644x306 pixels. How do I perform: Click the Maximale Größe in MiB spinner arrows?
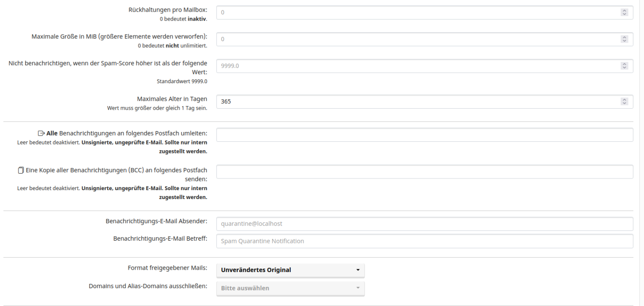625,39
